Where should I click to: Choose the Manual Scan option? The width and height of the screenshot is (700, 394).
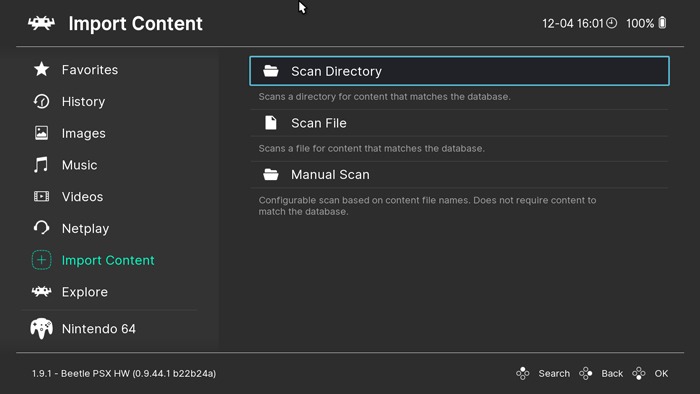[459, 174]
